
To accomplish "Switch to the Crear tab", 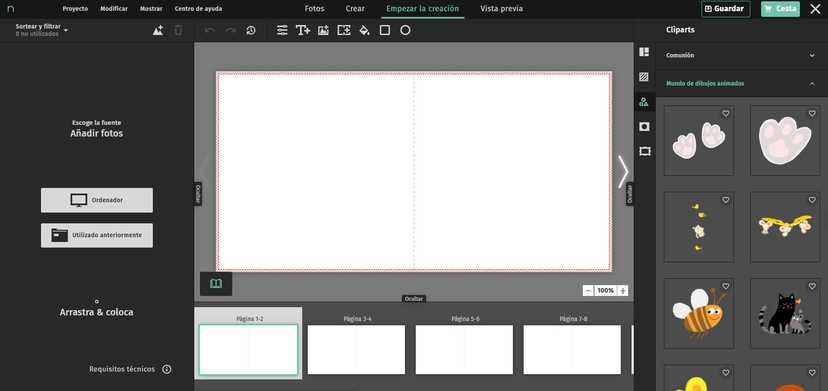I will pos(355,9).
